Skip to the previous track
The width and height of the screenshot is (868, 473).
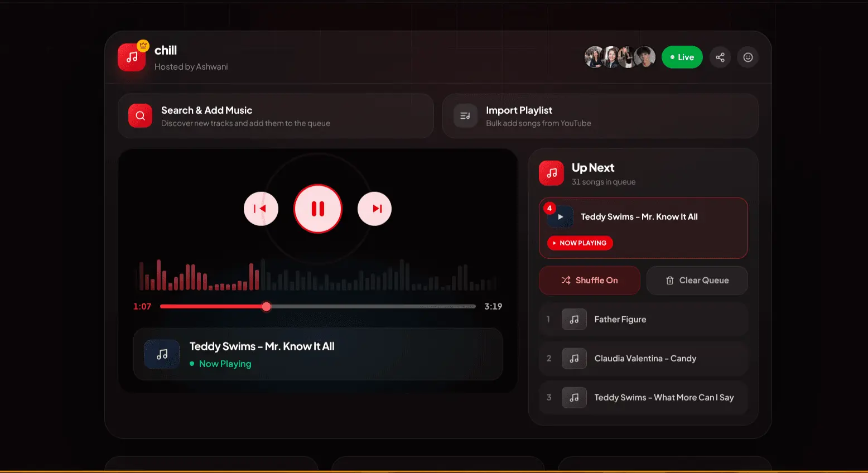click(x=261, y=209)
